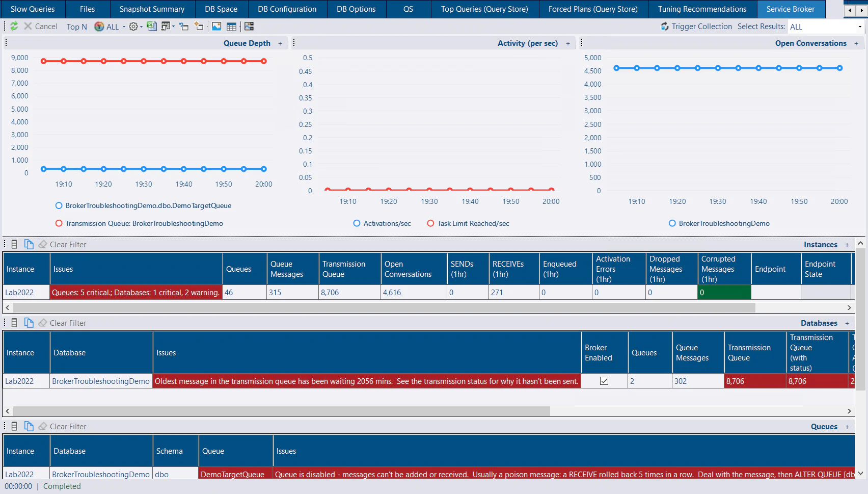This screenshot has width=868, height=494.
Task: Click Clear Filter above Instances grid
Action: [x=63, y=245]
